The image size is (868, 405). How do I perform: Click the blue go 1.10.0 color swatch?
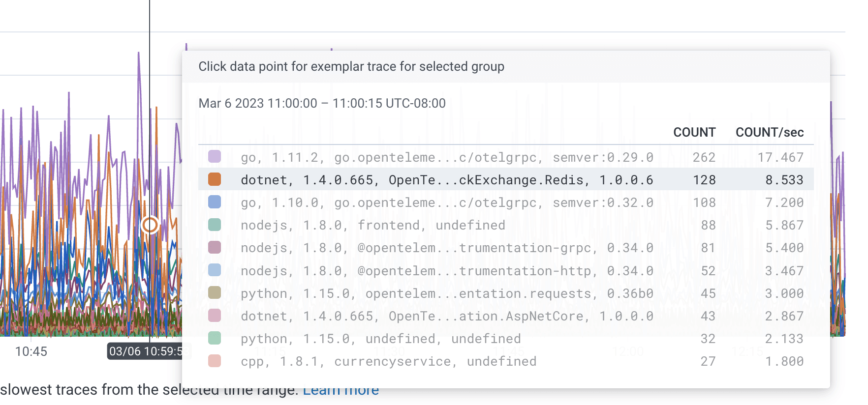(x=215, y=202)
